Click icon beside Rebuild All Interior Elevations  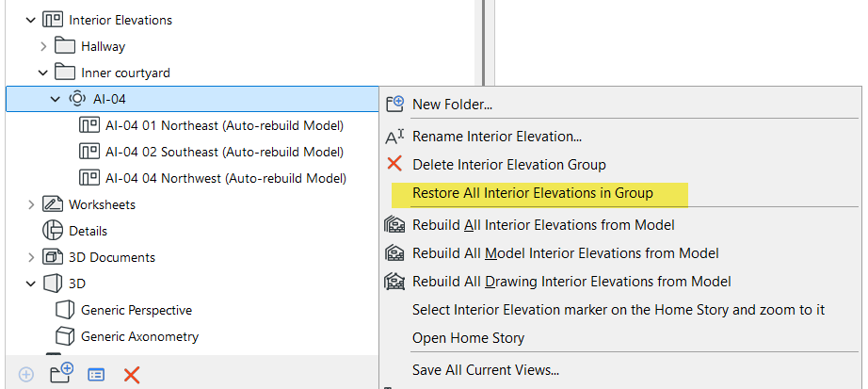point(394,224)
